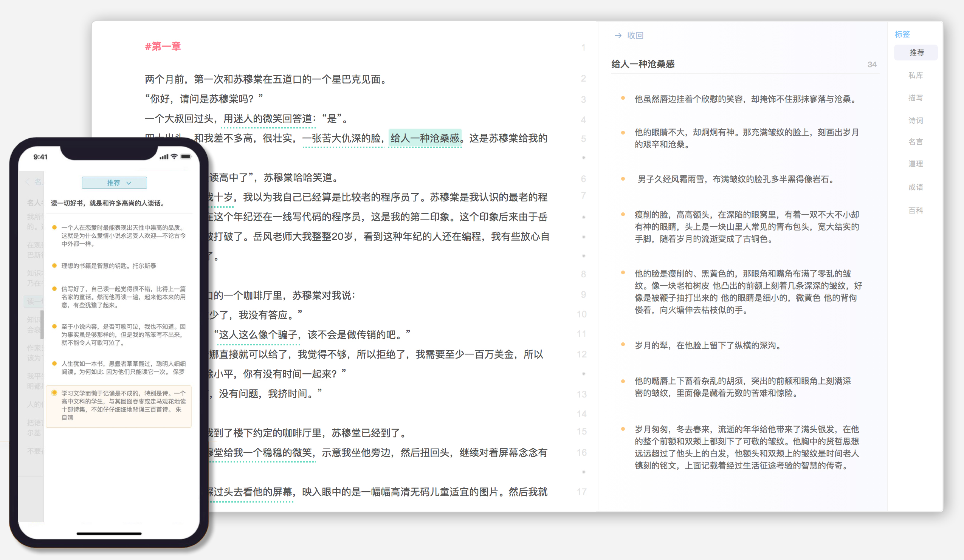
Task: Select the highlighted 朱自清 quote radio dot
Action: 54,393
